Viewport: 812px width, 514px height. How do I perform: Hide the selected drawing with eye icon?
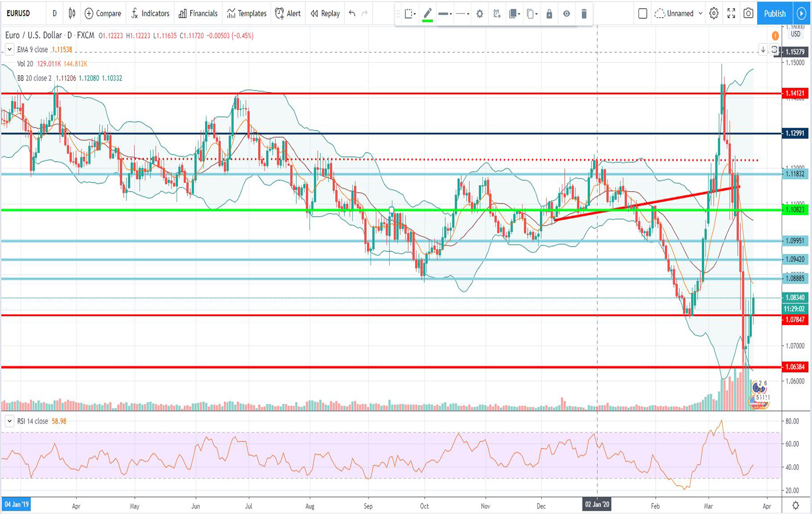[566, 14]
